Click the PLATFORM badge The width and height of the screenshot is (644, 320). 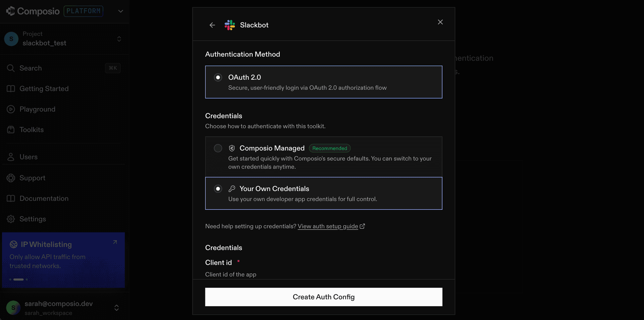84,11
